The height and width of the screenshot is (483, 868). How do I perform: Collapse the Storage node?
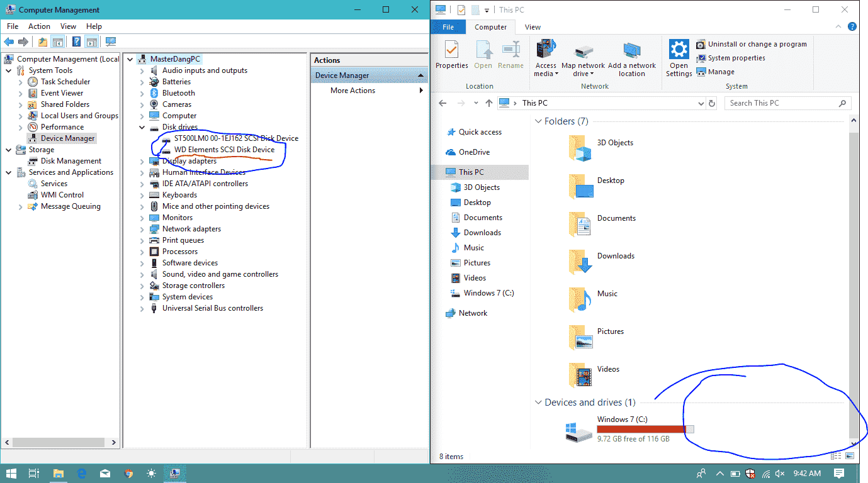tap(9, 150)
